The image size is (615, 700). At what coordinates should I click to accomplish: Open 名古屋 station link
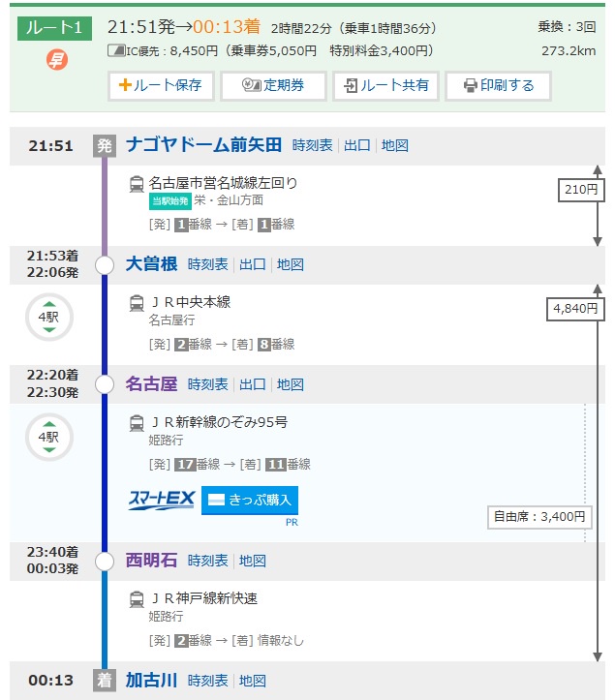pos(151,384)
